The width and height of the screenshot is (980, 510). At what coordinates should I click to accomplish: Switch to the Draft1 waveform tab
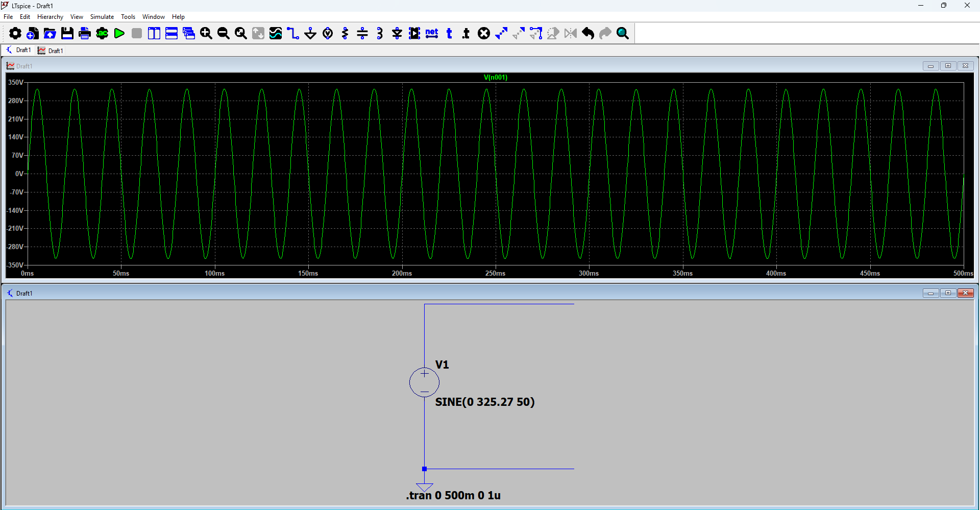[x=51, y=51]
